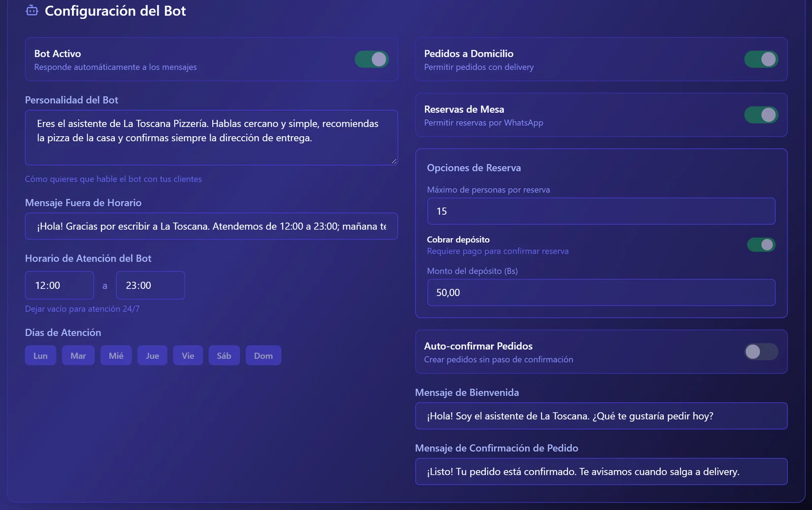
Task: Click the Opciones de Reserva heading
Action: 474,168
